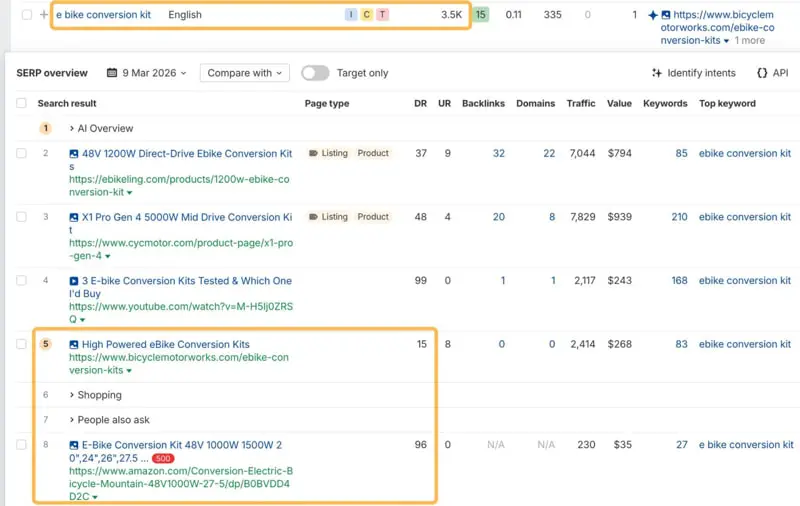Open the Compare with dropdown
The width and height of the screenshot is (800, 506).
(x=245, y=73)
